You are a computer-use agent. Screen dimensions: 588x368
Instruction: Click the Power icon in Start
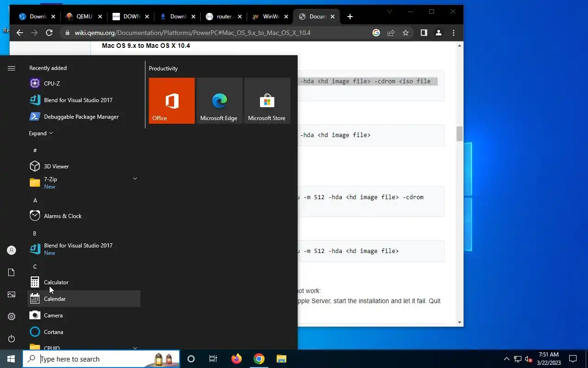(11, 339)
